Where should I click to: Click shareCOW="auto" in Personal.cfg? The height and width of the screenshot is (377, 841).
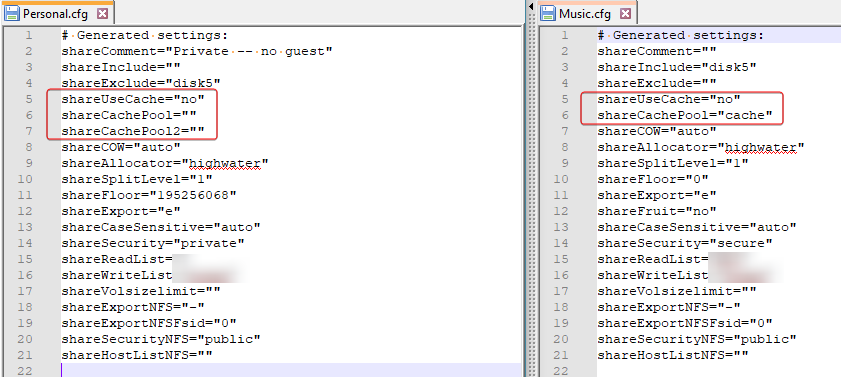click(x=121, y=147)
